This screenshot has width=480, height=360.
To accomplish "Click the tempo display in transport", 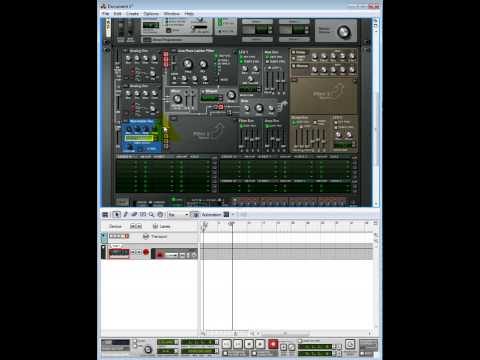I will 168,342.
